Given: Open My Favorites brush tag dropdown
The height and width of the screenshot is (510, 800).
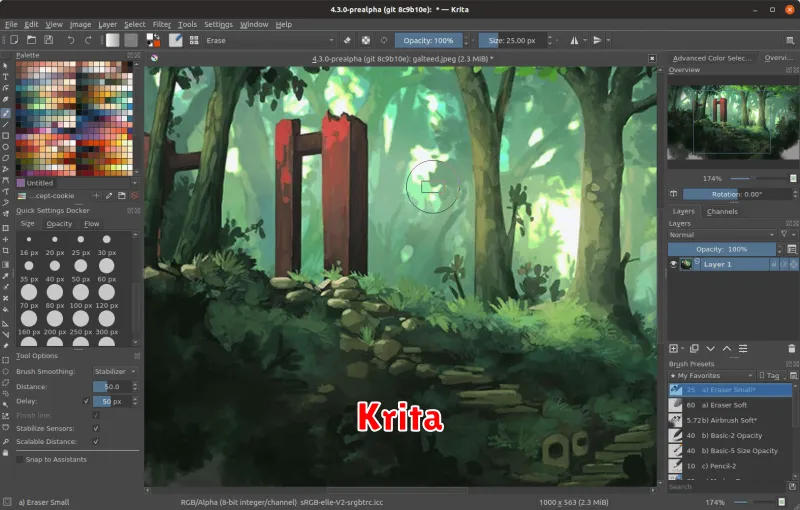Looking at the screenshot, I should pyautogui.click(x=712, y=376).
